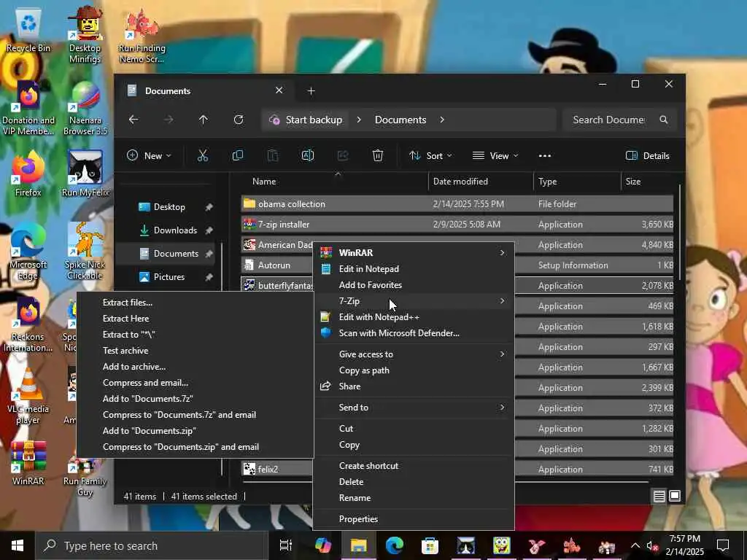The image size is (747, 560).
Task: Expand breadcrumb arrow after Start backup
Action: point(359,120)
